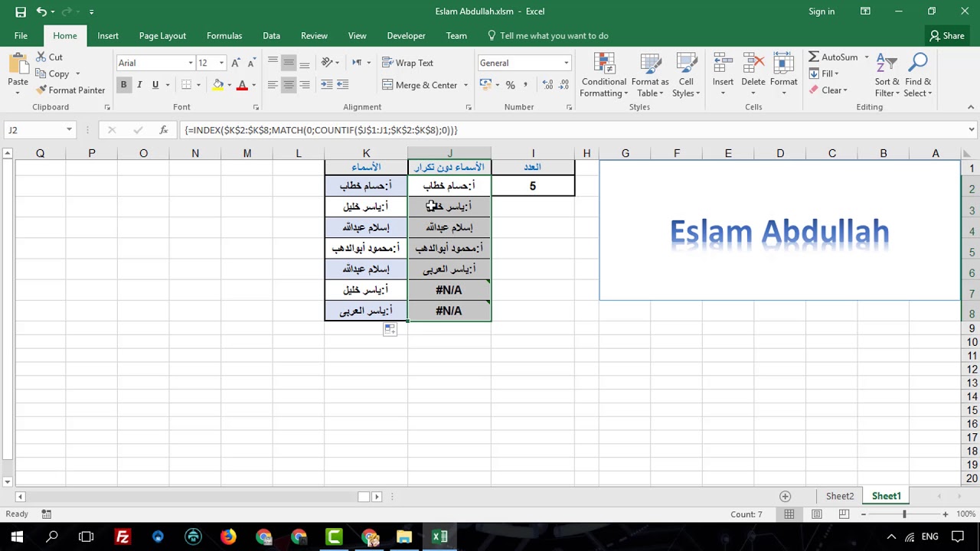Increase font size with the large A

pyautogui.click(x=236, y=63)
